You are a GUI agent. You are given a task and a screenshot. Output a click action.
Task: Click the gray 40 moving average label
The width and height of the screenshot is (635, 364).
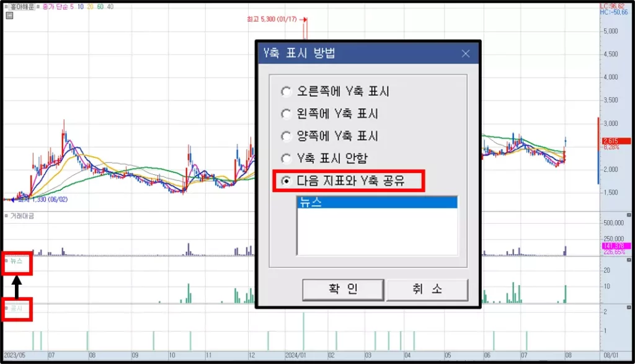click(x=110, y=7)
